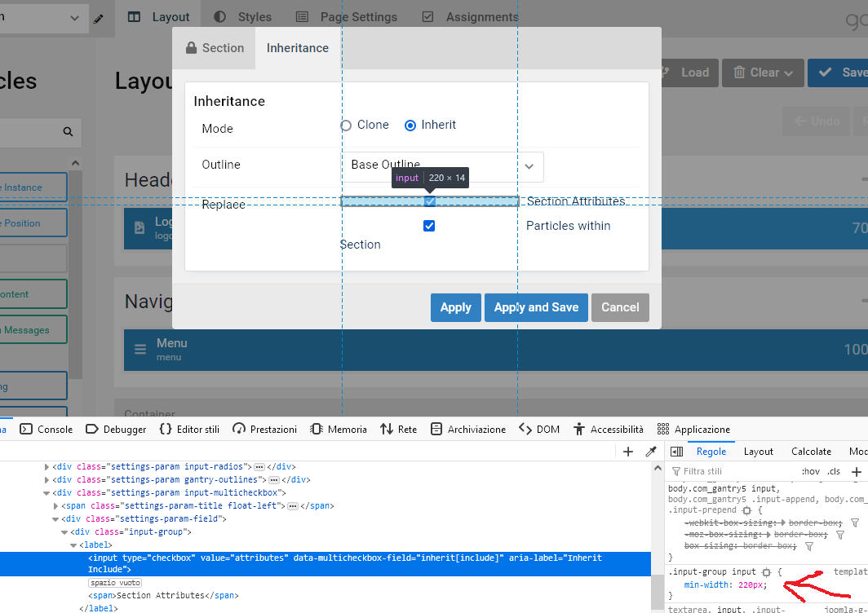Click the Editor stili braces icon
This screenshot has width=868, height=613.
click(166, 430)
